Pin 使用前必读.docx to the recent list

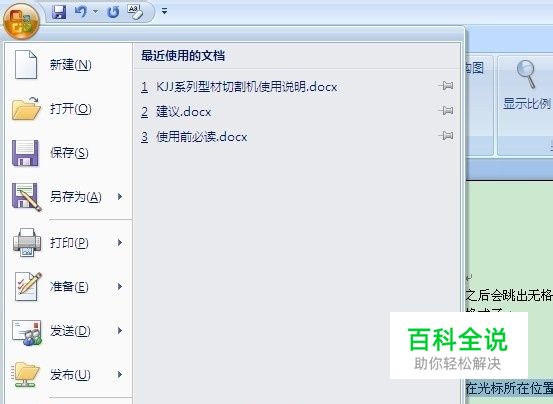point(446,136)
